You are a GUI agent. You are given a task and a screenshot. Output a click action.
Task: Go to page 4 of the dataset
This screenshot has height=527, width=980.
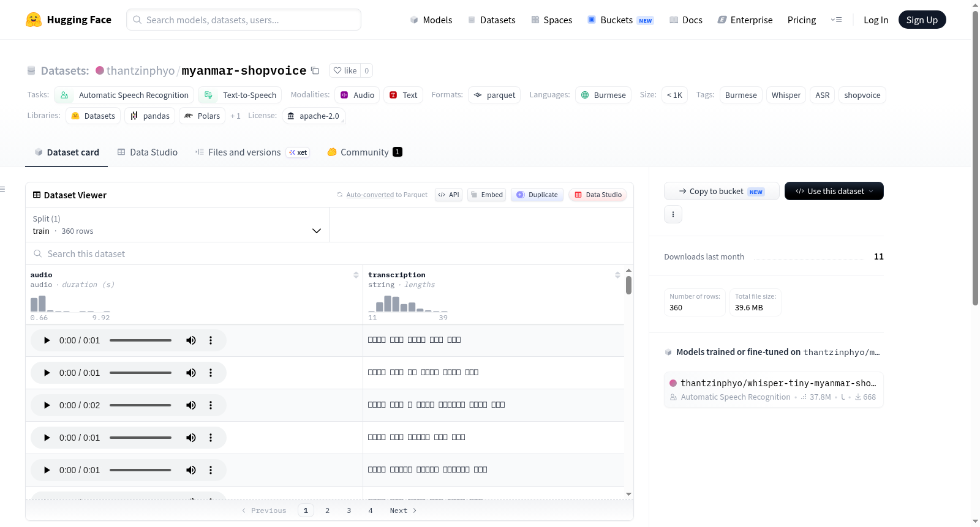(x=371, y=510)
